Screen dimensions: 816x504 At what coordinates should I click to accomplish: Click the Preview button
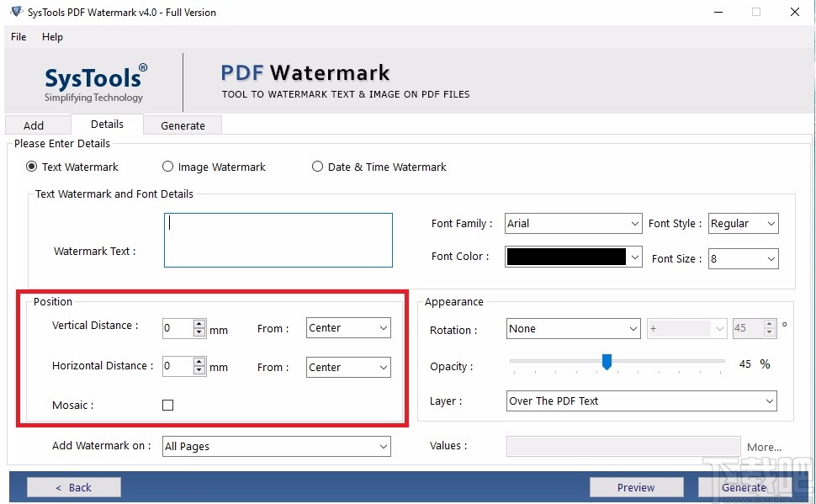pos(636,486)
